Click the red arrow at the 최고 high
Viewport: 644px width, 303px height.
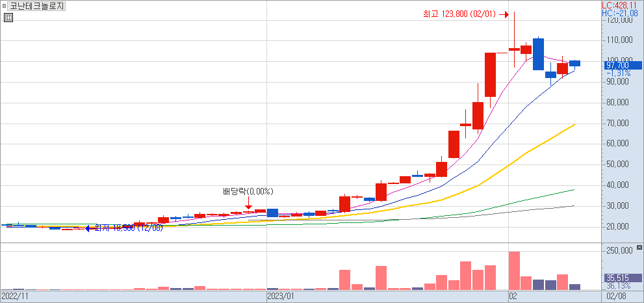pyautogui.click(x=503, y=14)
